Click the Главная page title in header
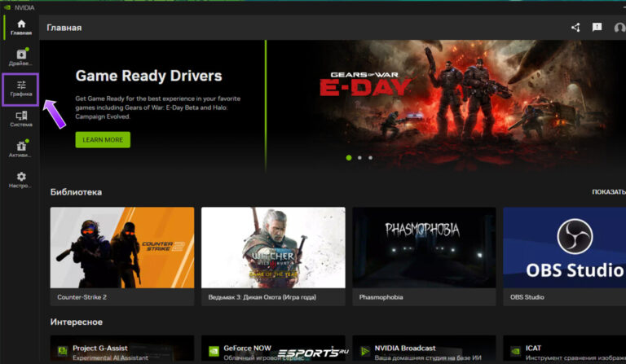Image resolution: width=626 pixels, height=364 pixels. [x=64, y=28]
